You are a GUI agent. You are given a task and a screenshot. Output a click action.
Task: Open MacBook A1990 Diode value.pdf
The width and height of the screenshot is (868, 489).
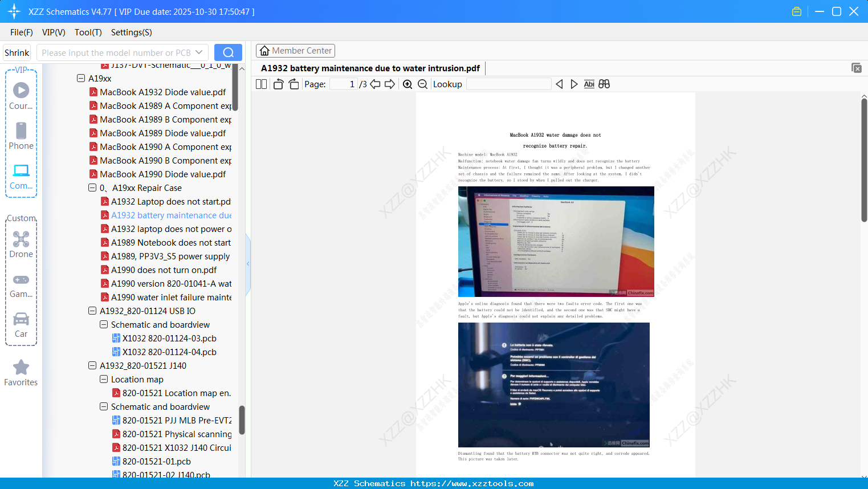pyautogui.click(x=158, y=174)
